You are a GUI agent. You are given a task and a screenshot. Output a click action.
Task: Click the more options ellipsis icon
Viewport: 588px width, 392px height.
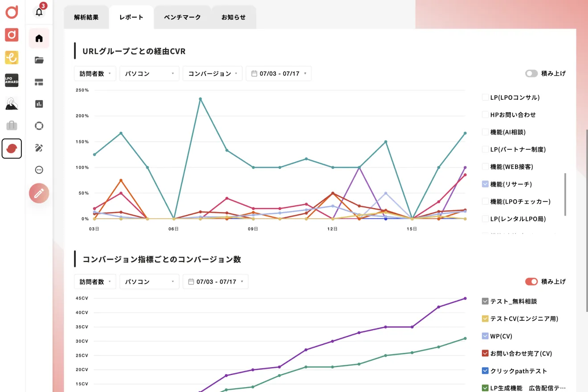[39, 170]
